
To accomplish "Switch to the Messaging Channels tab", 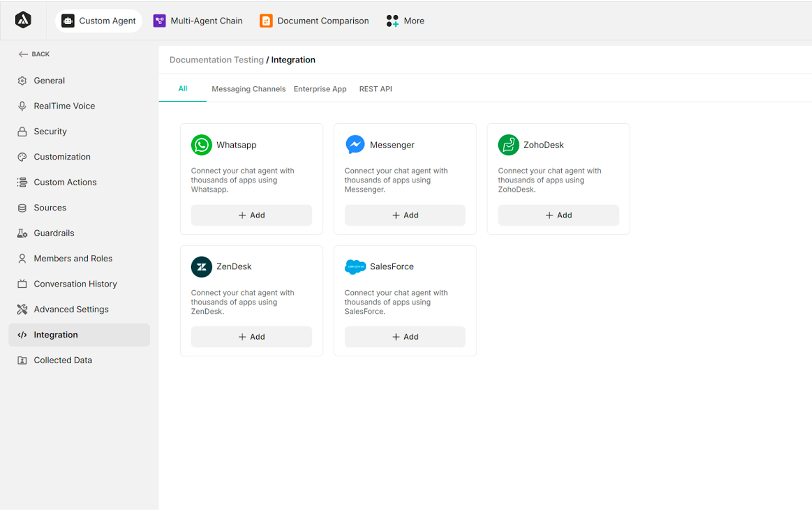I will (x=249, y=89).
